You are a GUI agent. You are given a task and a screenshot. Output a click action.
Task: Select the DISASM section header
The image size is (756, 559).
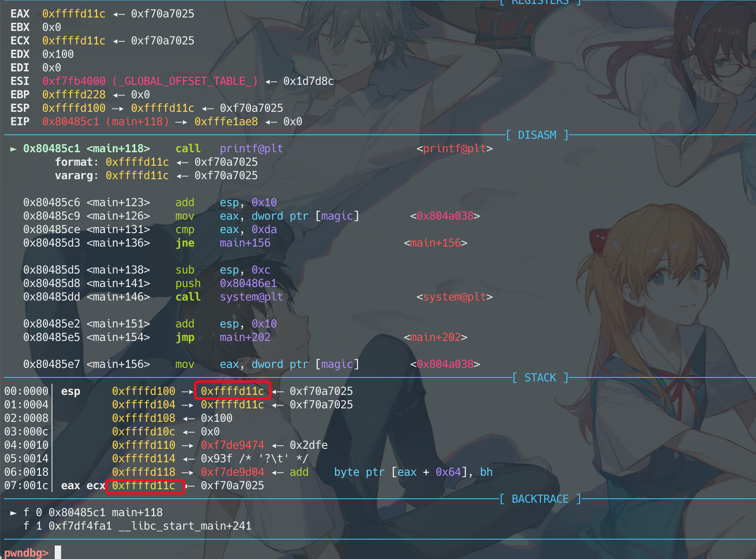[537, 135]
